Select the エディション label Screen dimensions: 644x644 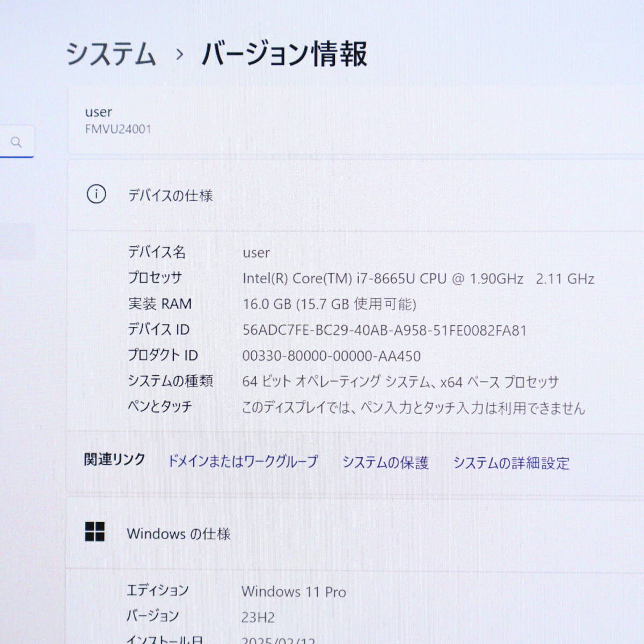point(158,590)
